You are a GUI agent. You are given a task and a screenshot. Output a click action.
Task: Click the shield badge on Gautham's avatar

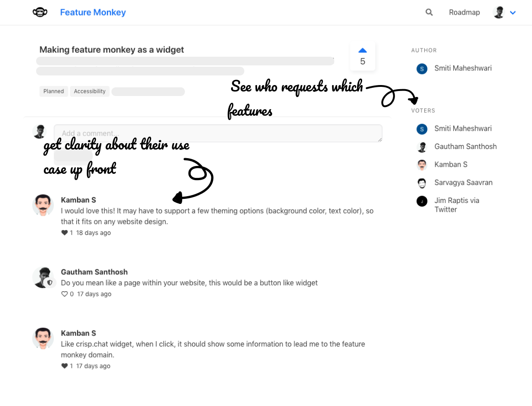(50, 283)
